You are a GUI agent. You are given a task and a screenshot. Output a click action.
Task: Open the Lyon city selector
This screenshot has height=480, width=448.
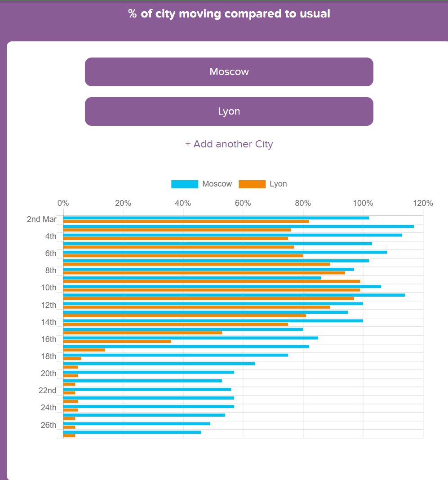pos(229,111)
